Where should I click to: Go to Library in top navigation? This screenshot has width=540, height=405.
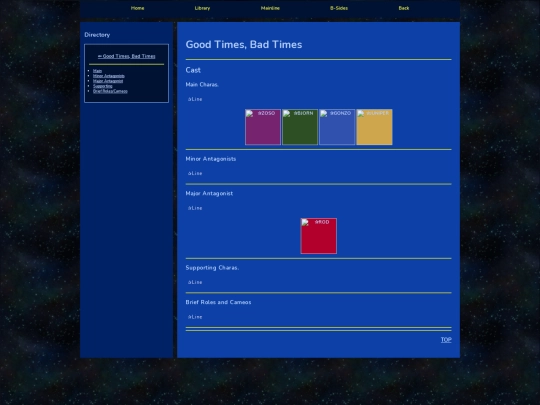202,8
